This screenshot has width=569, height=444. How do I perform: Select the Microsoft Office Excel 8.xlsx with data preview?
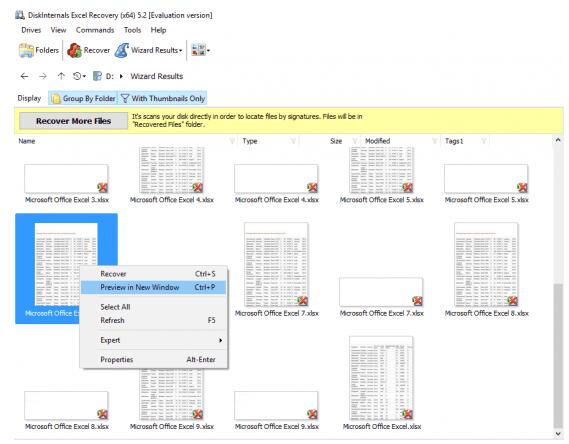tap(486, 264)
